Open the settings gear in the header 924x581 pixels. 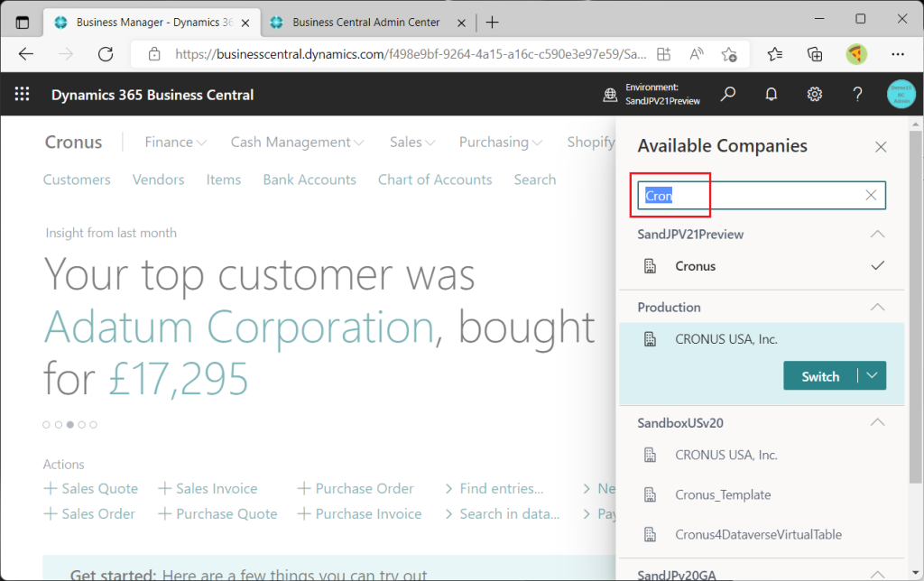(815, 95)
